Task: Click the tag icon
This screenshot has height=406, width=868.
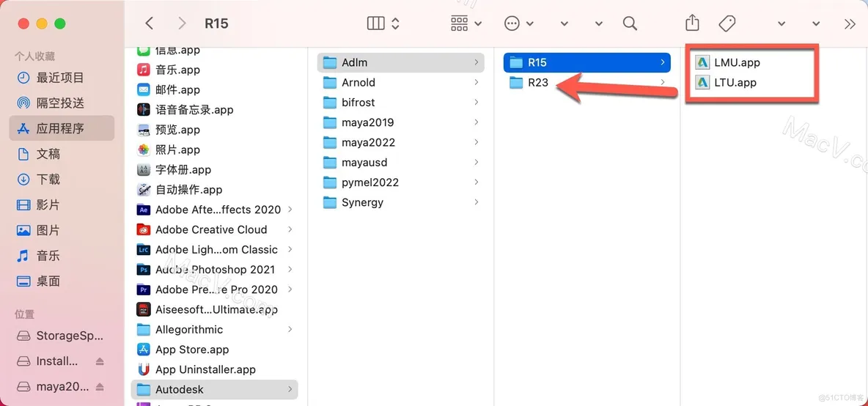Action: (727, 23)
